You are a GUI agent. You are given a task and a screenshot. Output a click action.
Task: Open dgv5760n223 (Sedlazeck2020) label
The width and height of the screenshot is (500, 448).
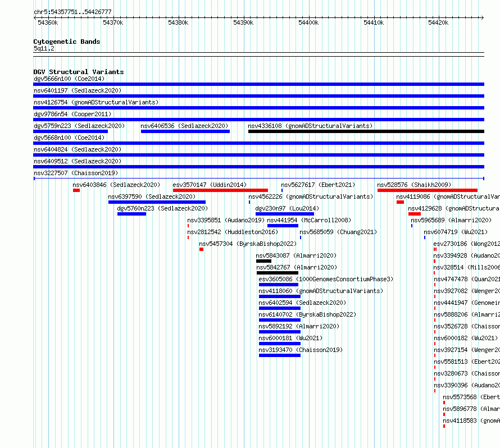(x=162, y=208)
